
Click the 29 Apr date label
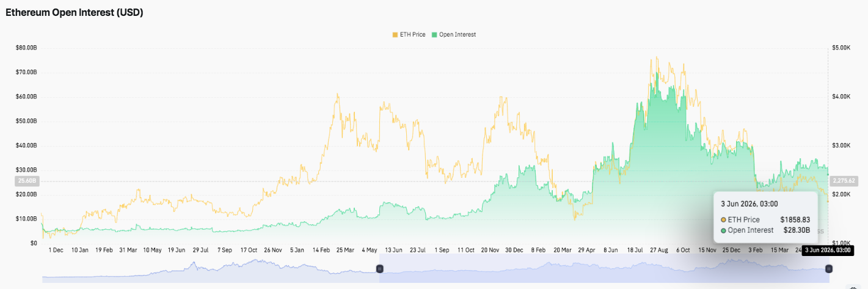point(586,250)
